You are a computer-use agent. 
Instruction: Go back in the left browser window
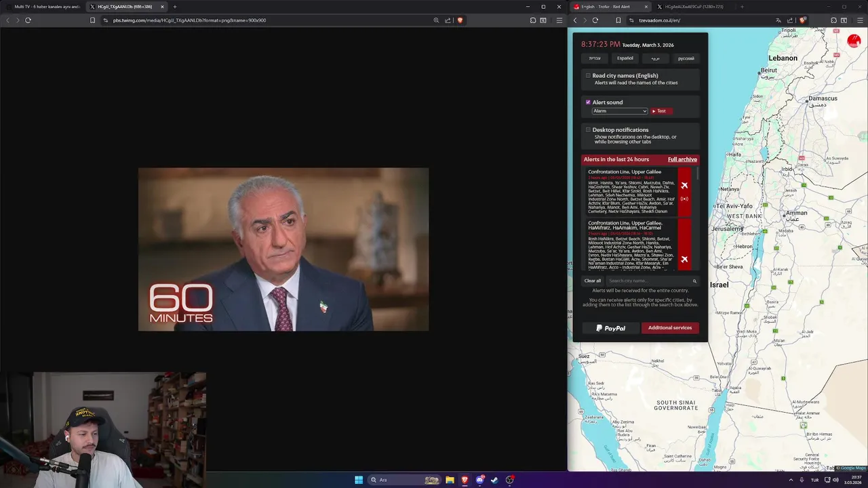click(8, 20)
